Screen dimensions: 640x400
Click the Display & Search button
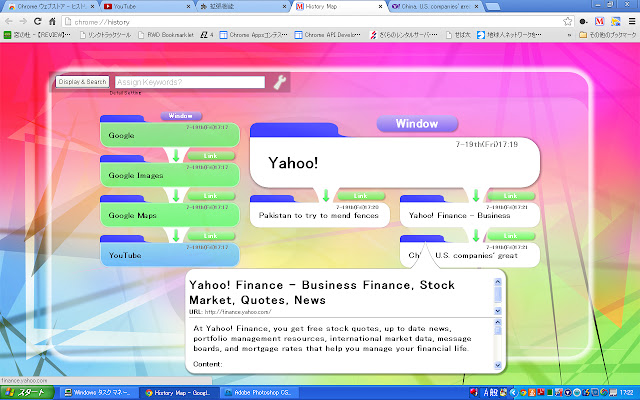coord(82,82)
